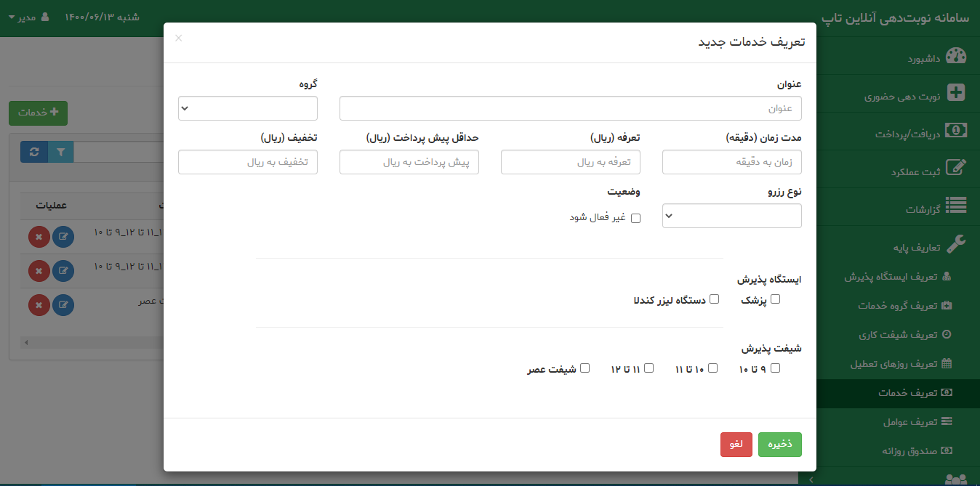Image resolution: width=980 pixels, height=486 pixels.
Task: Click the date شنبه ۱۴۰۰/۰۶/۱۳ in top bar
Action: pyautogui.click(x=102, y=17)
